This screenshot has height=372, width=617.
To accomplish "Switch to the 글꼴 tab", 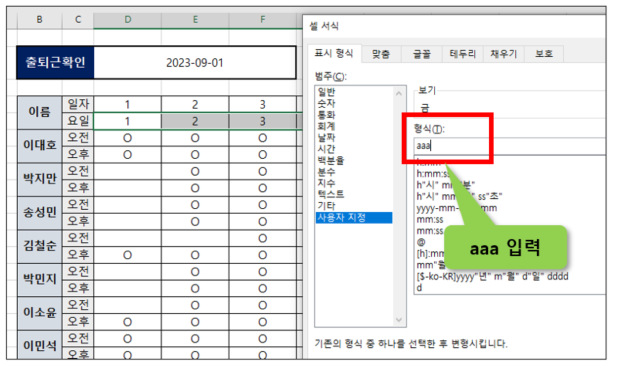I will pos(421,54).
